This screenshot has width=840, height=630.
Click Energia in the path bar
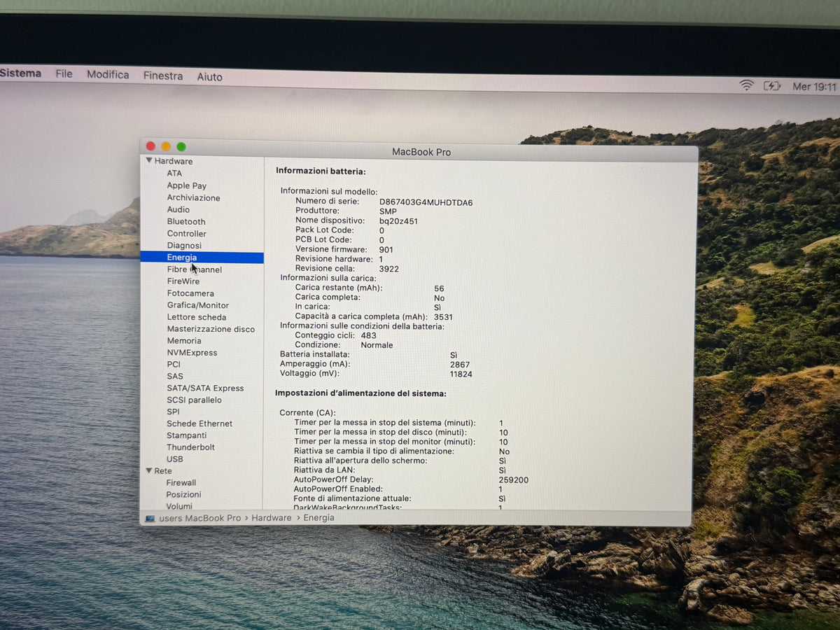click(x=318, y=518)
